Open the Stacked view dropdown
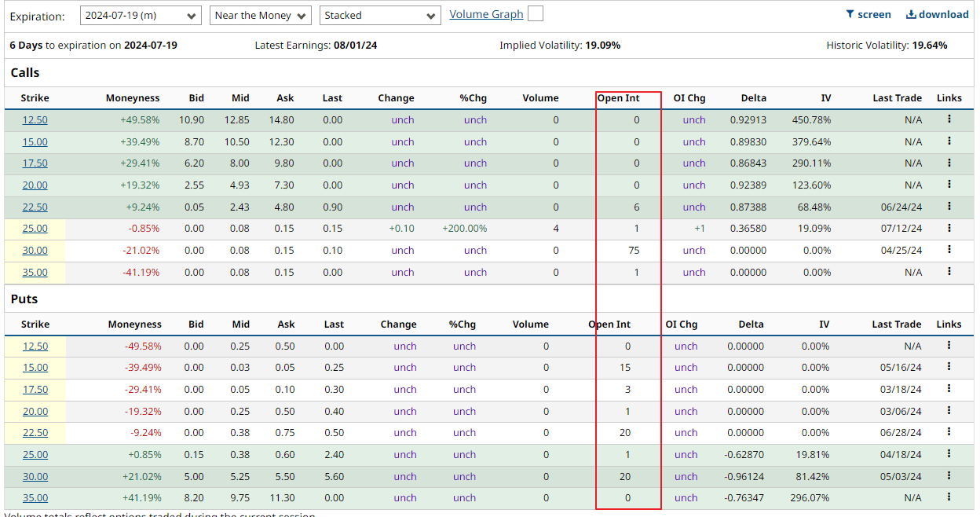The height and width of the screenshot is (517, 980). point(380,16)
